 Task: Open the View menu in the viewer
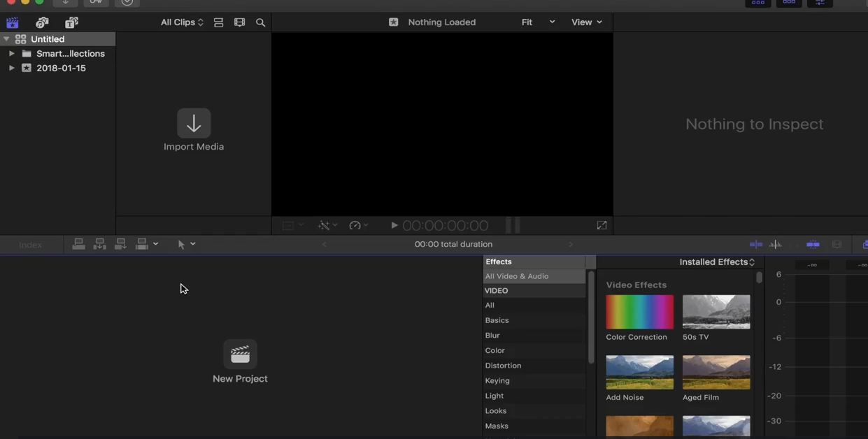587,22
